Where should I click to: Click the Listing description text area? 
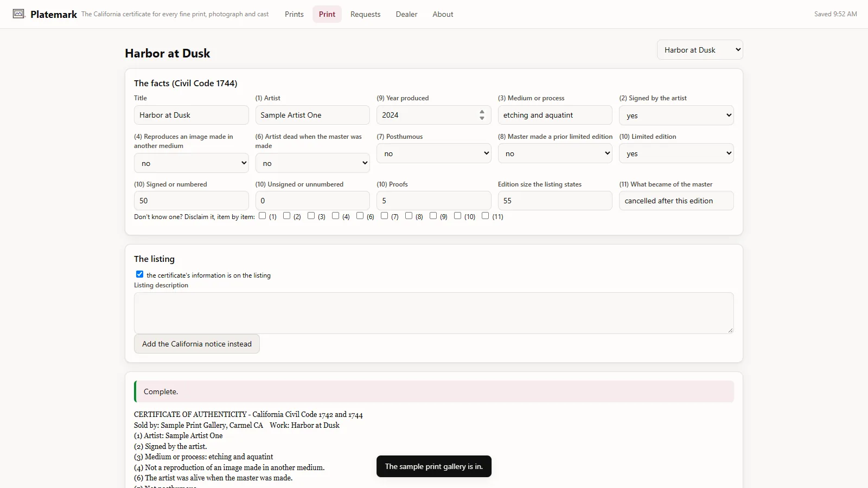(434, 313)
